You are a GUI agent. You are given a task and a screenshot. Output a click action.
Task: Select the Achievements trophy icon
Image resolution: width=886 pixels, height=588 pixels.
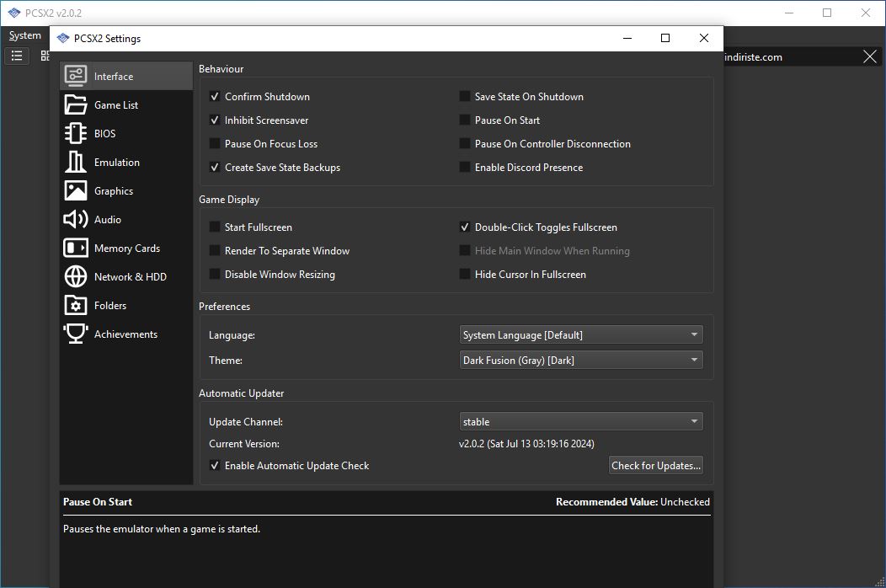[75, 334]
